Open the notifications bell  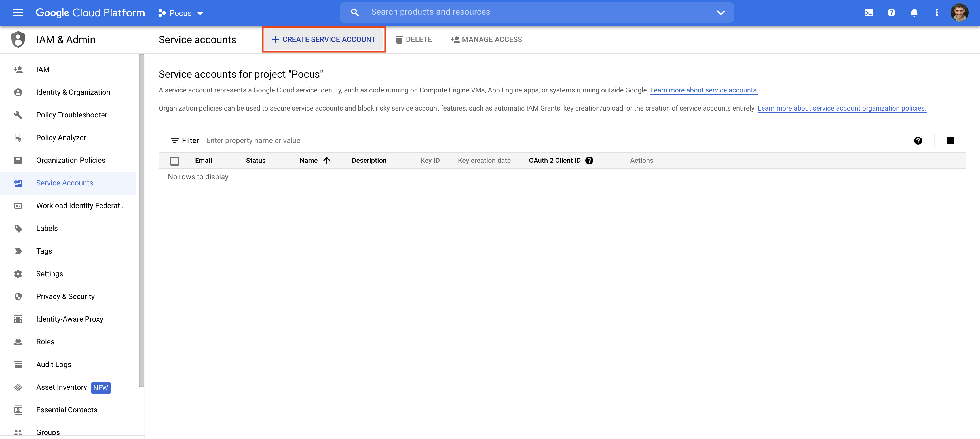point(914,12)
